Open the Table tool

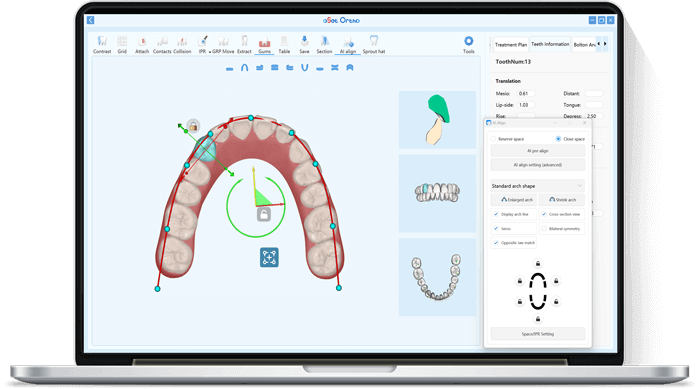pyautogui.click(x=284, y=45)
